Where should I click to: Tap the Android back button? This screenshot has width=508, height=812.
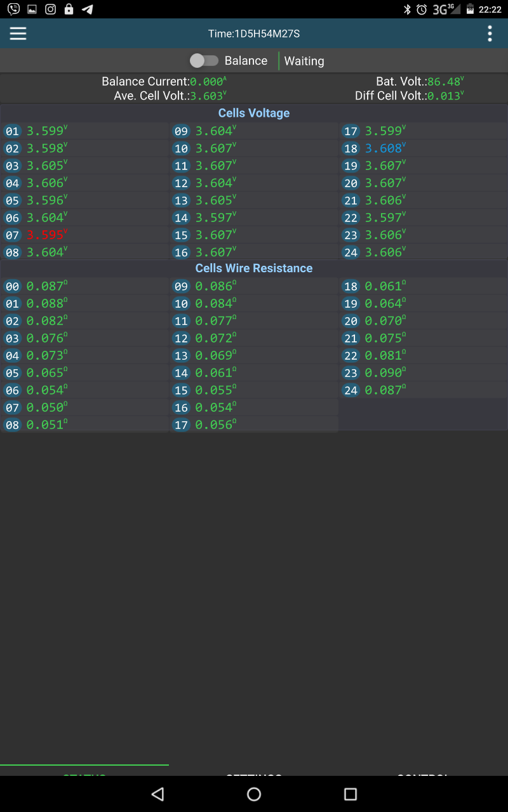158,794
